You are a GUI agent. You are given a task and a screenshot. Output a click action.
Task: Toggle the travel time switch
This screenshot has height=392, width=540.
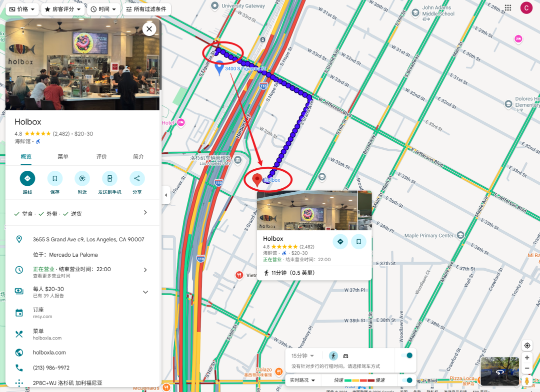click(x=406, y=356)
